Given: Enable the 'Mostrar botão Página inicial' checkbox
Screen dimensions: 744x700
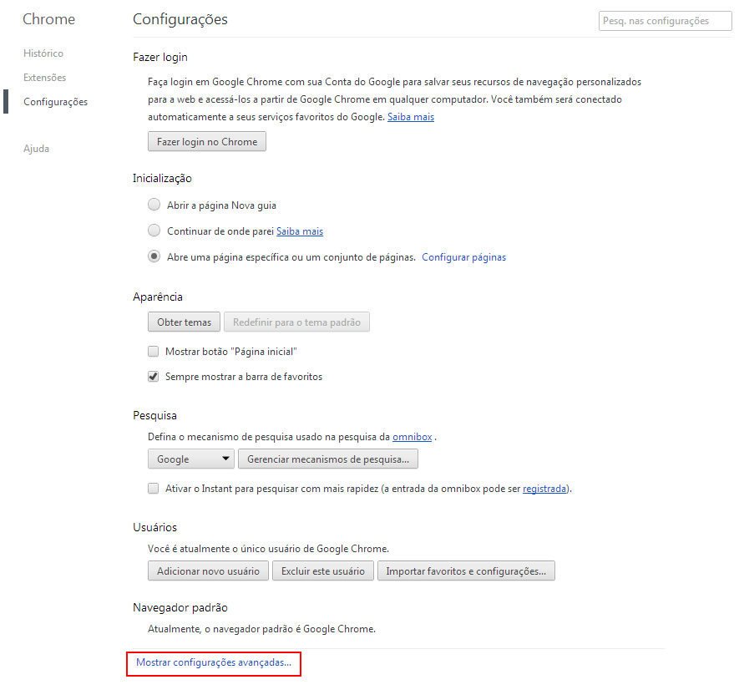Looking at the screenshot, I should (154, 351).
